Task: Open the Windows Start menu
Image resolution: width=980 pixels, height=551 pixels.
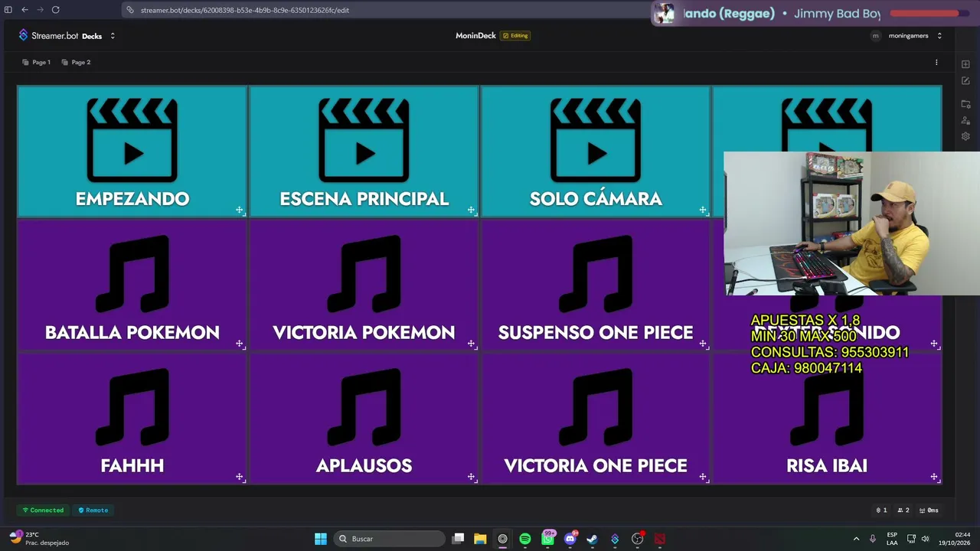Action: tap(321, 539)
